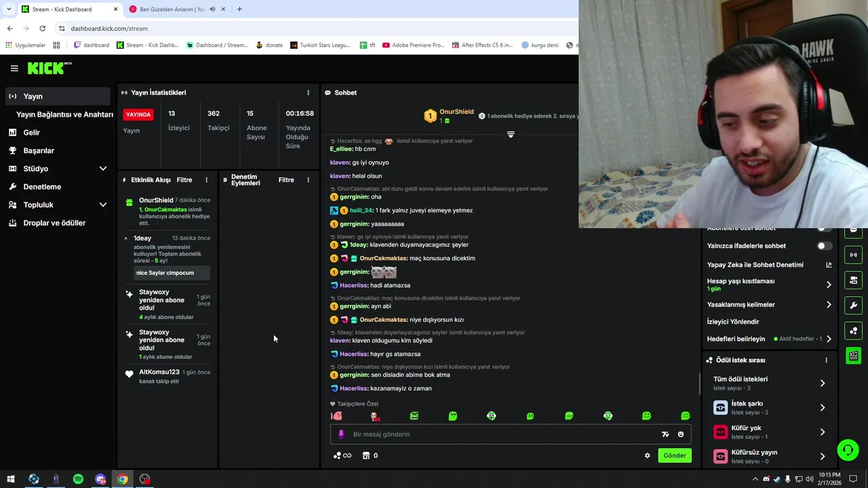Open the OnurShield username in pinned gift
The height and width of the screenshot is (488, 868).
[x=456, y=112]
